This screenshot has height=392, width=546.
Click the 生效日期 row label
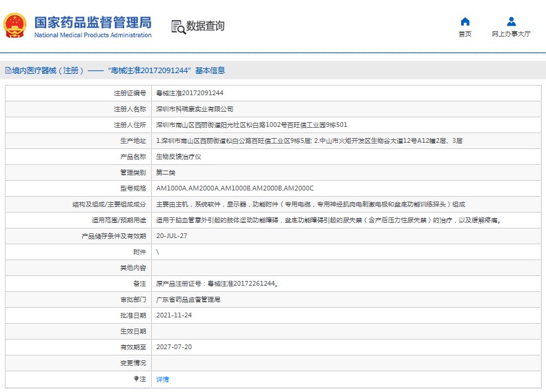pyautogui.click(x=133, y=331)
